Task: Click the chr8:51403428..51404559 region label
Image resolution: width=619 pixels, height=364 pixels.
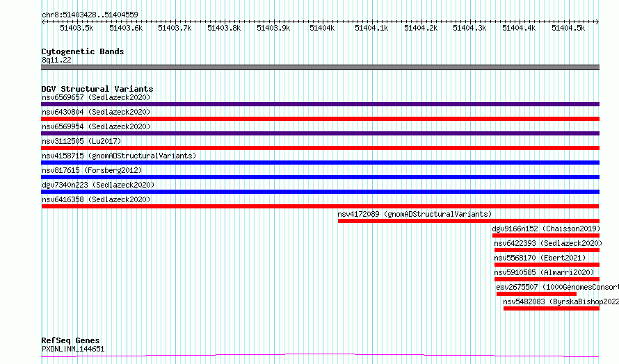Action: (x=90, y=15)
